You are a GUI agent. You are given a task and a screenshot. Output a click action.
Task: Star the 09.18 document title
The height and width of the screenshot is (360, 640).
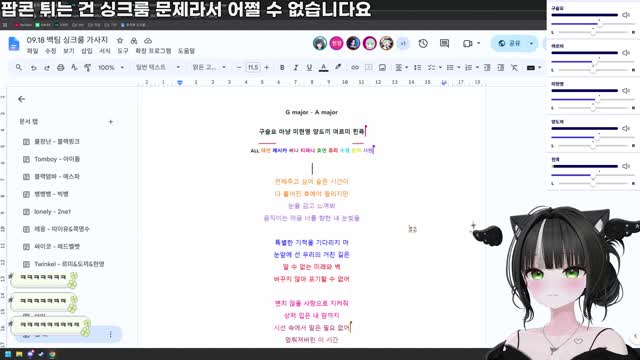[120, 40]
